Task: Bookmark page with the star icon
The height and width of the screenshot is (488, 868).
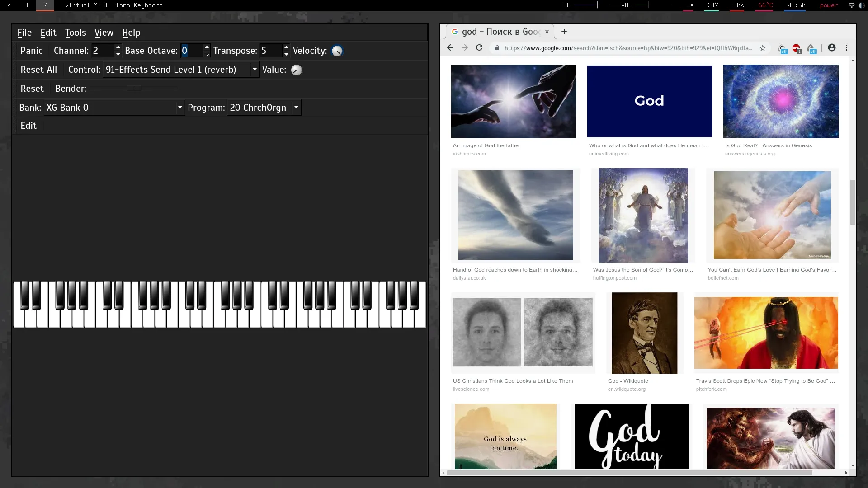Action: (x=763, y=48)
